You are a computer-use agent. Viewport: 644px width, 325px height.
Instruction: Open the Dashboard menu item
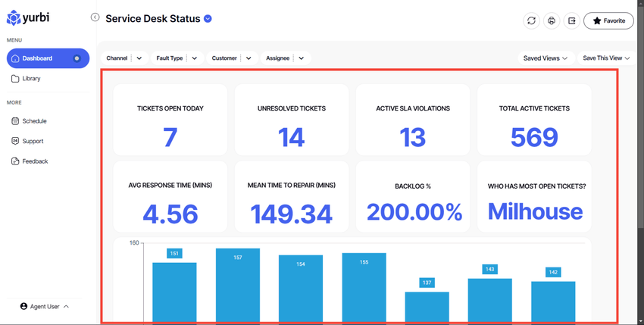tap(48, 58)
